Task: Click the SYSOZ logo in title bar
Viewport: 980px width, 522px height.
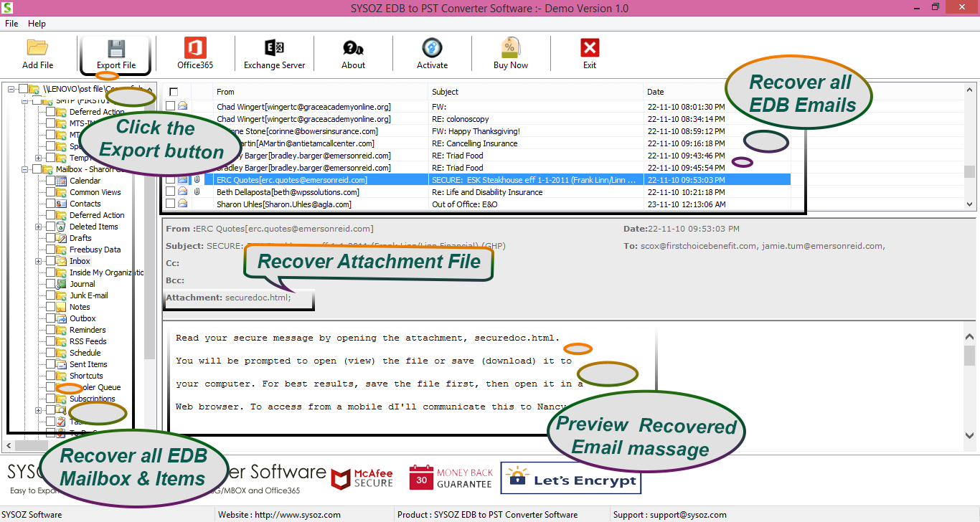Action: coord(9,8)
